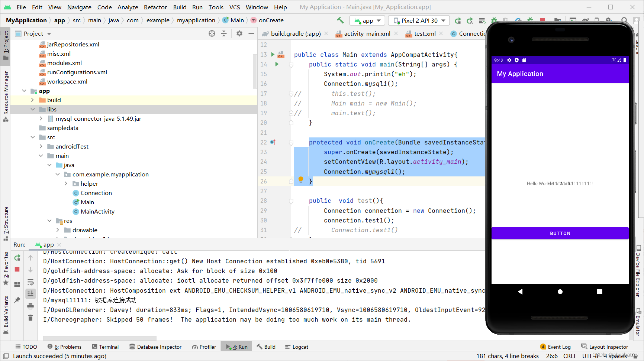Click the emulator Back navigation button

pos(520,292)
